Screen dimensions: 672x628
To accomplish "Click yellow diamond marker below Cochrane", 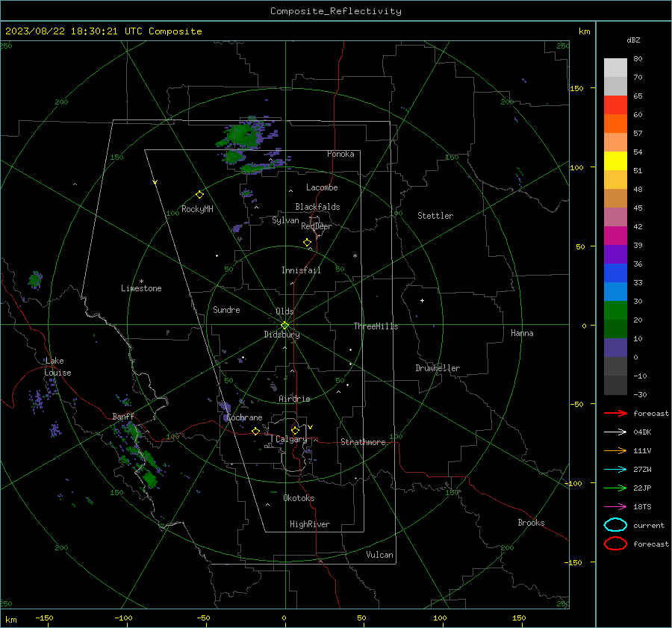I will coord(256,431).
